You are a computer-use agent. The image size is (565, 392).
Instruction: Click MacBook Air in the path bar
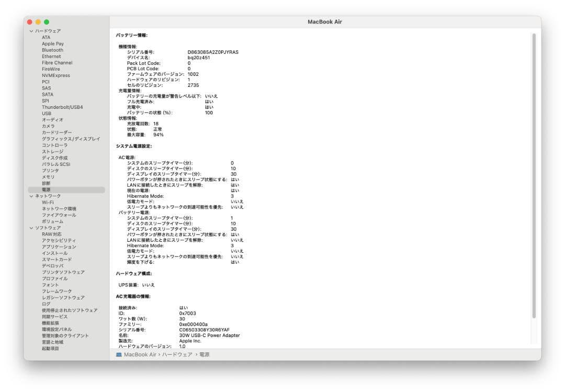(140, 355)
